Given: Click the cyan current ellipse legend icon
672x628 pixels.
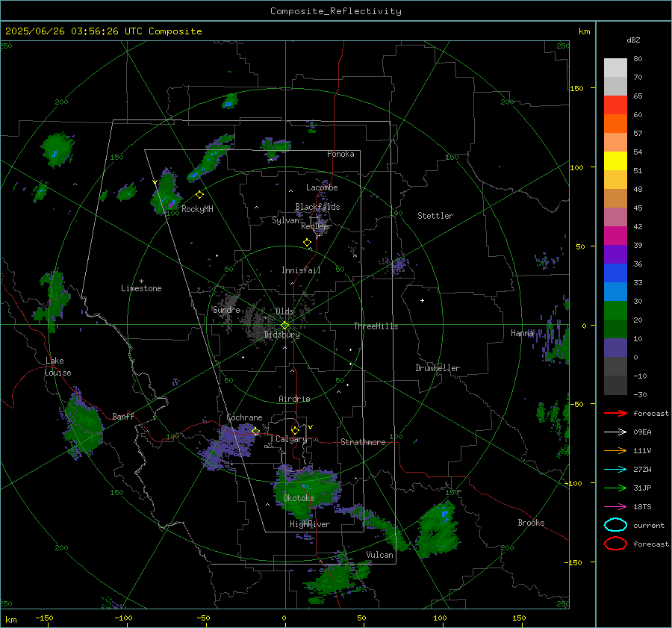Looking at the screenshot, I should [615, 525].
